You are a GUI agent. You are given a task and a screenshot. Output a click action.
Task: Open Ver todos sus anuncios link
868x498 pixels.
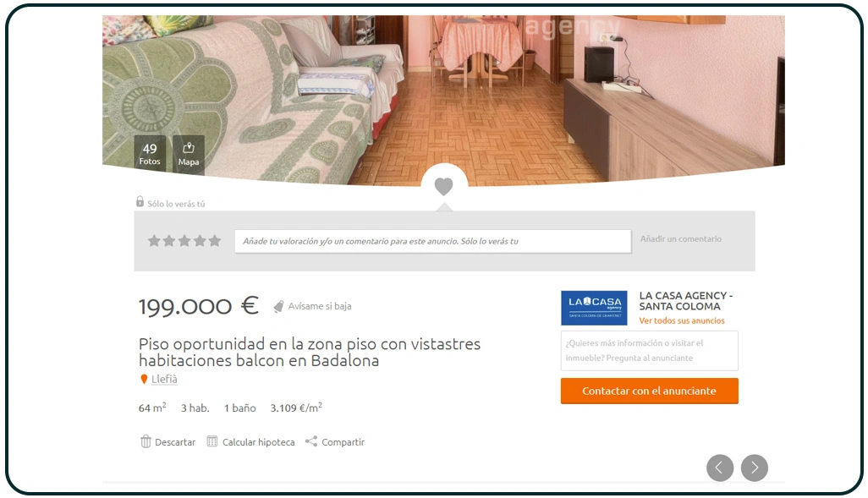681,321
